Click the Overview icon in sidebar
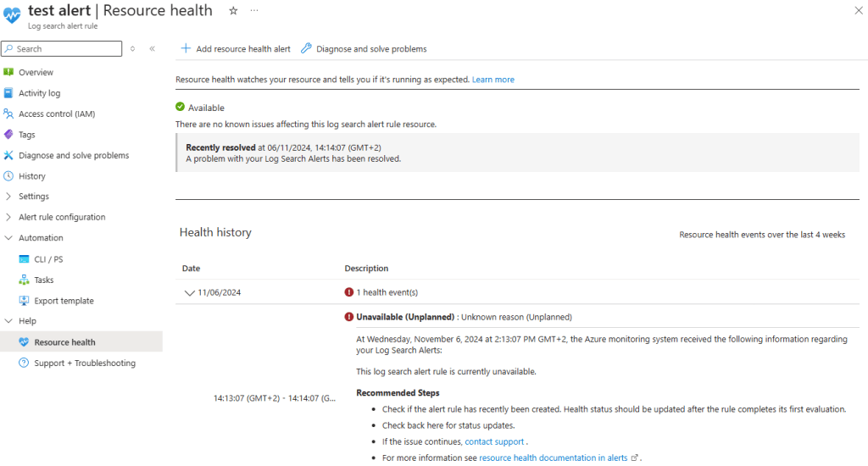The image size is (868, 466). (x=8, y=72)
